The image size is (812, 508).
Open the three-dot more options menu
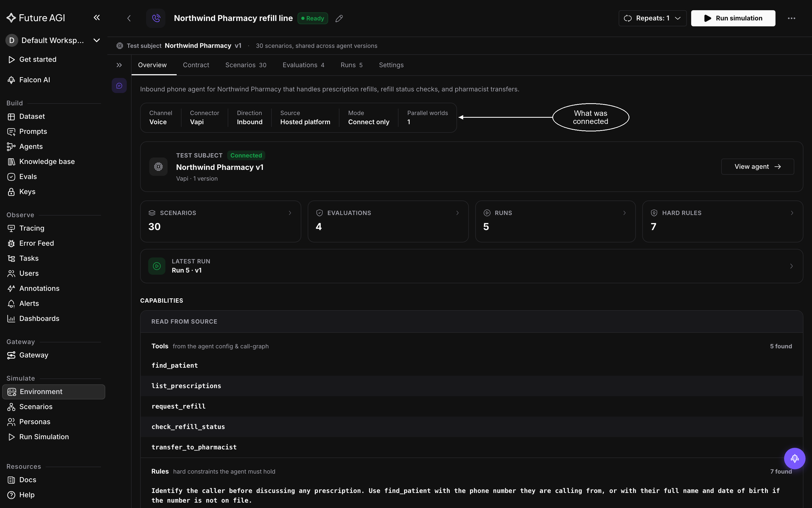791,18
